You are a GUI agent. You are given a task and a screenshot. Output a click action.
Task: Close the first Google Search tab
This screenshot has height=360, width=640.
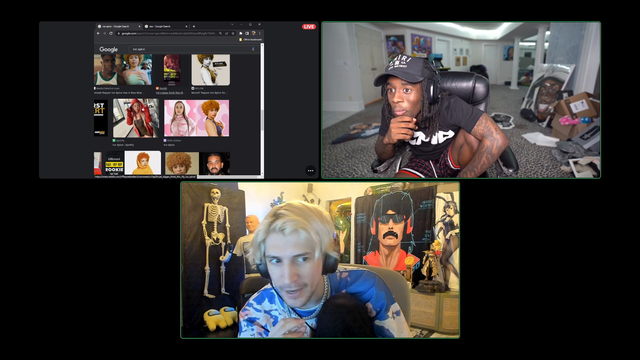pos(140,27)
